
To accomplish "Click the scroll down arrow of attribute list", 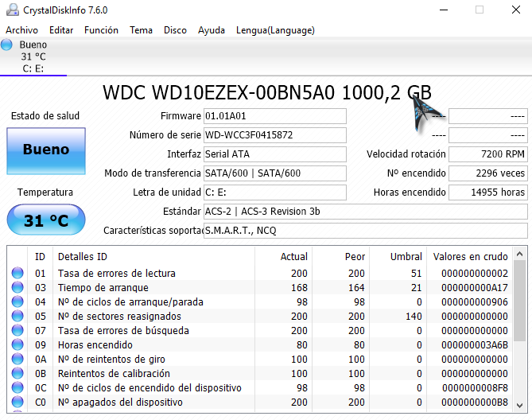I will click(520, 405).
